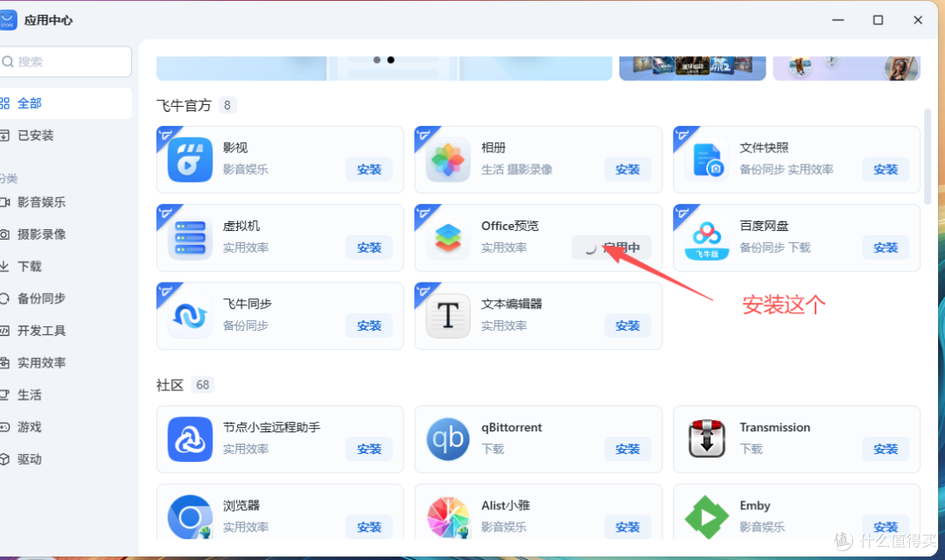Click the 文本编辑器 app title
945x560 pixels.
tap(512, 304)
